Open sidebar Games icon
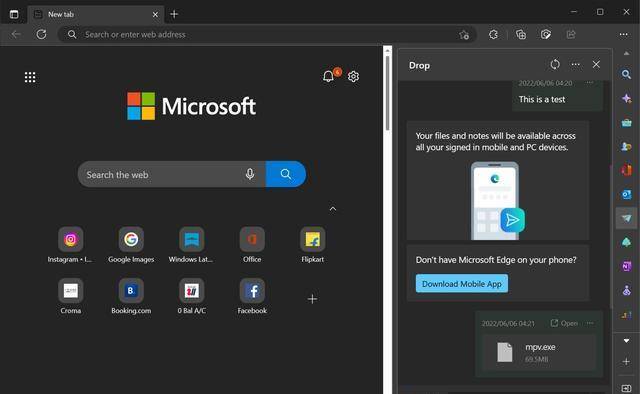 click(x=626, y=146)
